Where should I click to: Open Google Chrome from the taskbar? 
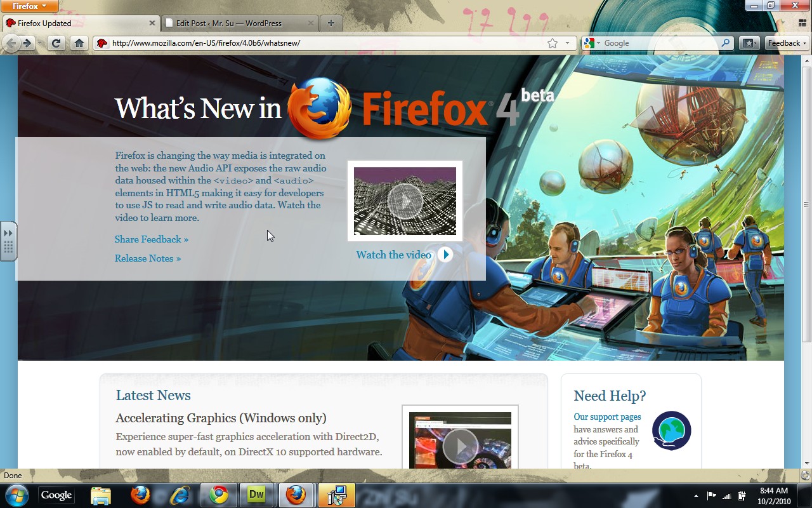click(x=219, y=495)
